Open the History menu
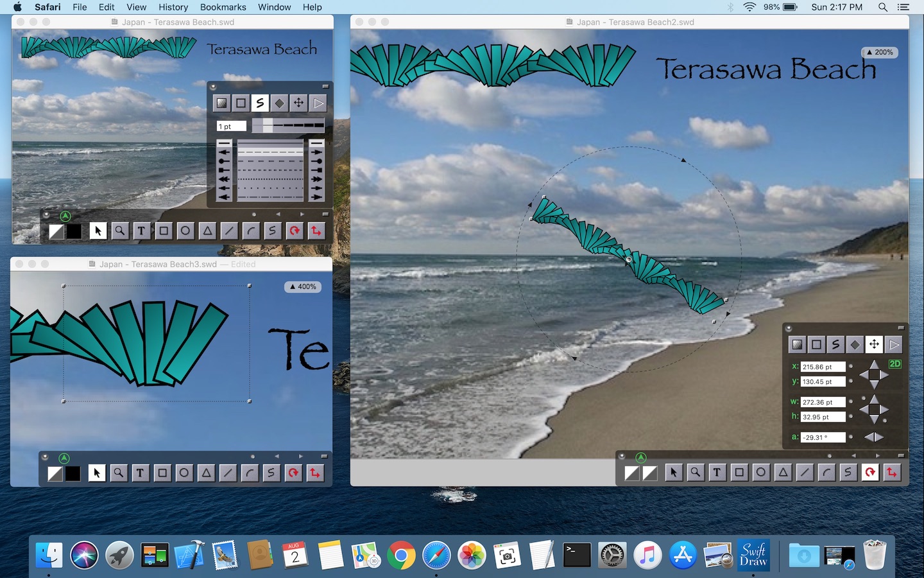Screen dimensions: 924x578 tap(173, 7)
